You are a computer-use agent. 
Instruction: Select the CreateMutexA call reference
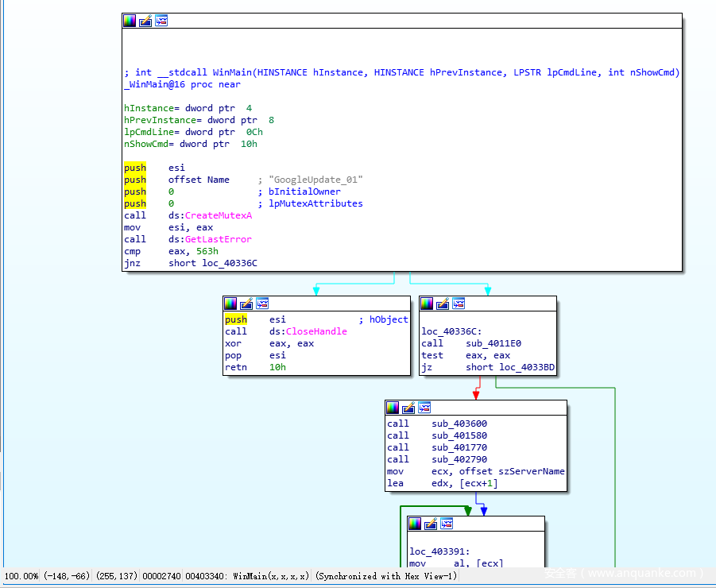(x=218, y=215)
